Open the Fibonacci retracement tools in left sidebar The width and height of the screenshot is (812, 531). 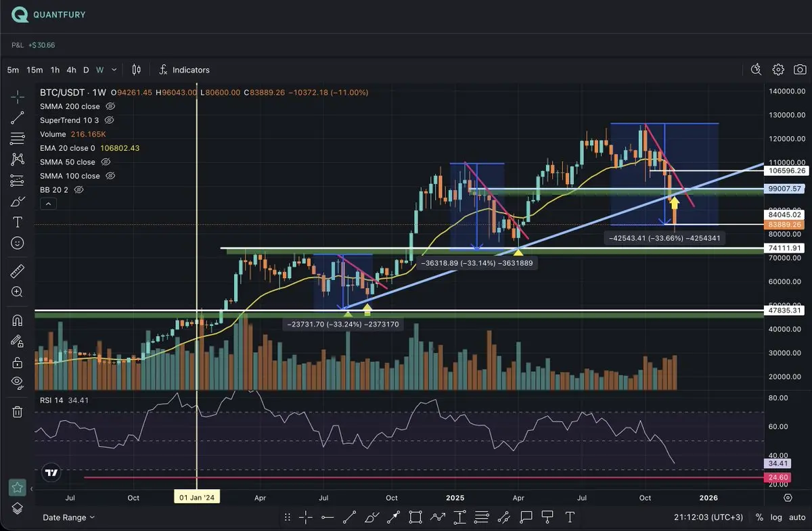pyautogui.click(x=18, y=139)
